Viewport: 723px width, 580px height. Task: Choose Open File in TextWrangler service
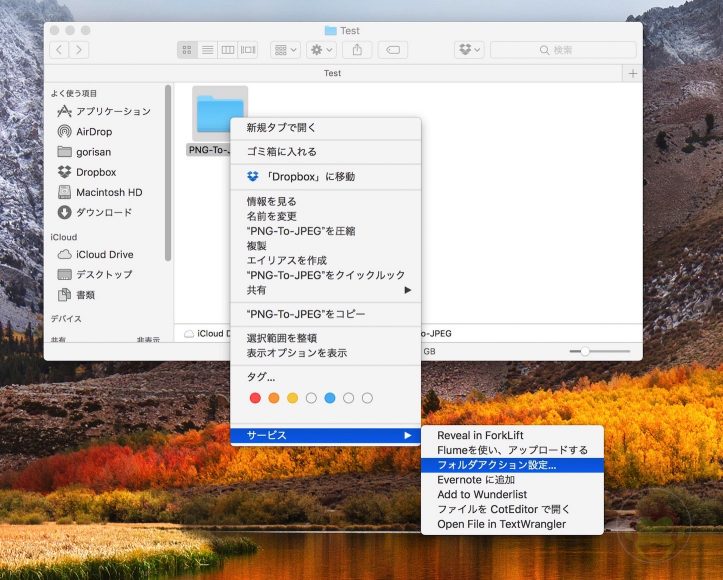[512, 524]
